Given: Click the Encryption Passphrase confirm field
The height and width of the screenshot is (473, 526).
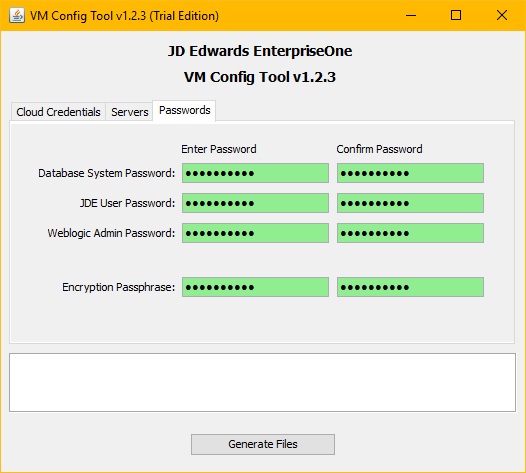Looking at the screenshot, I should click(410, 287).
